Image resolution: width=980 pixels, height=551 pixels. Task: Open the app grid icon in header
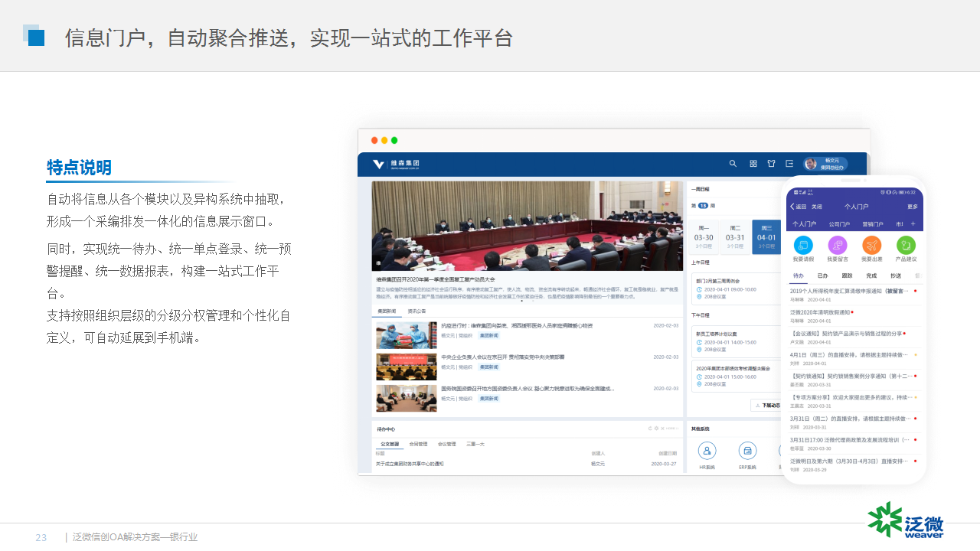click(x=753, y=164)
